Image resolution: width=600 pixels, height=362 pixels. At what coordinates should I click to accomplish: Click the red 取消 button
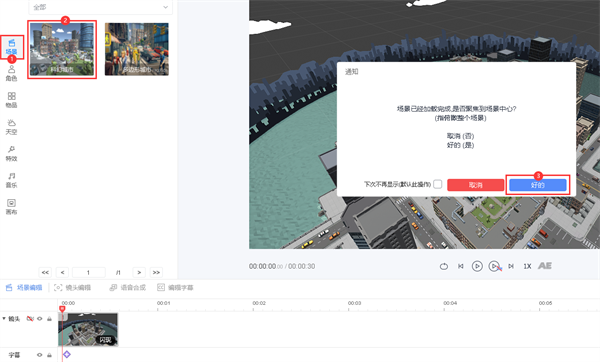click(476, 185)
